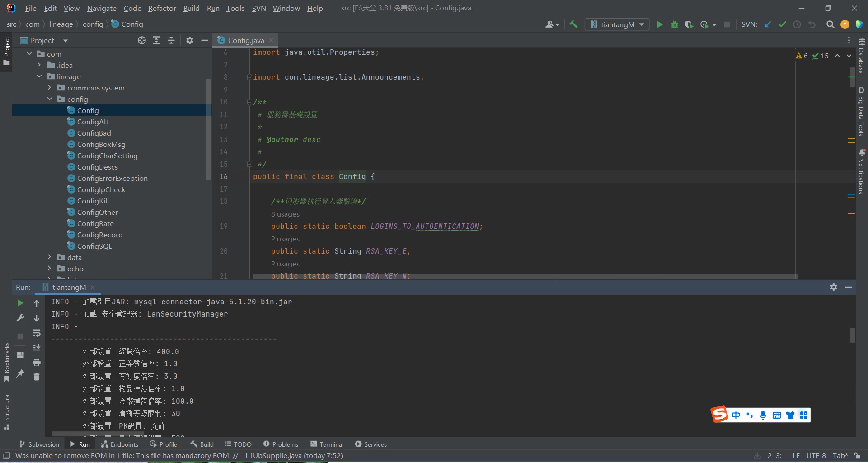Print the console output using the printer icon
868x463 pixels.
pyautogui.click(x=37, y=362)
